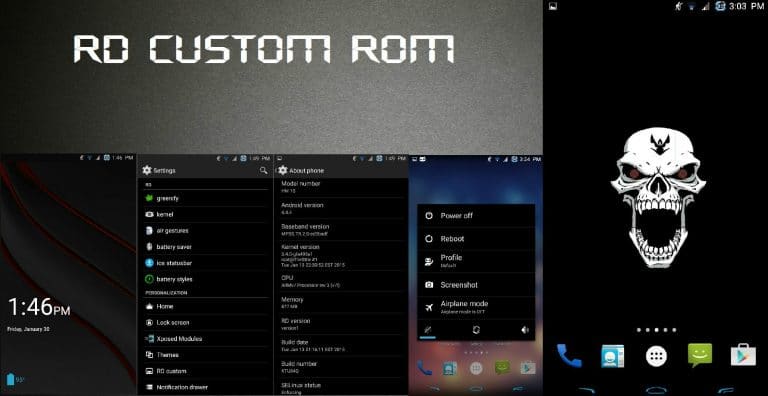768x396 pixels.
Task: Open the app drawer on the skull home screen
Action: pos(656,356)
